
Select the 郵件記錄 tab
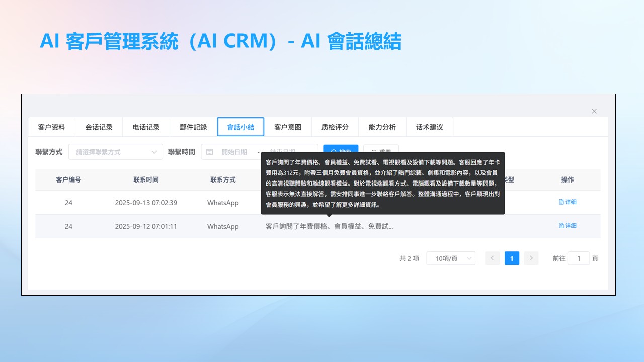pos(193,127)
